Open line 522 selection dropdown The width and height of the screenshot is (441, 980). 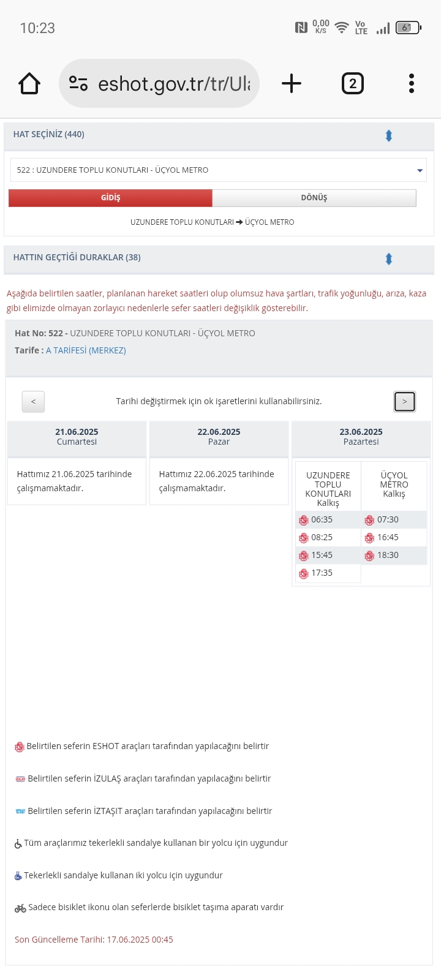218,170
